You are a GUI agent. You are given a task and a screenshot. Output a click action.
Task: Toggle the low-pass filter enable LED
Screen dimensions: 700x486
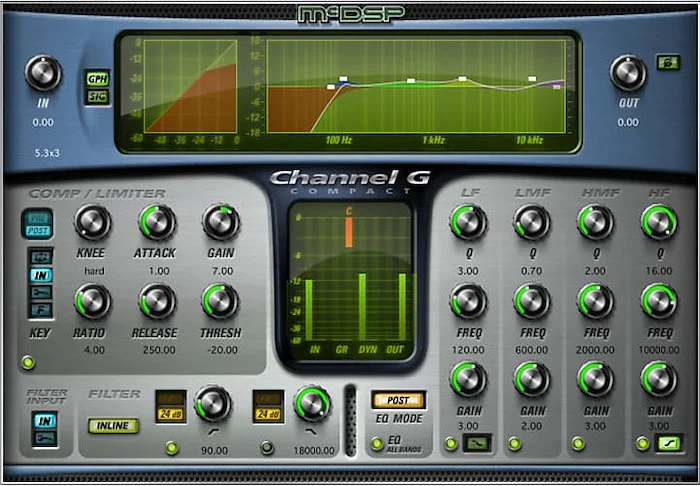267,447
